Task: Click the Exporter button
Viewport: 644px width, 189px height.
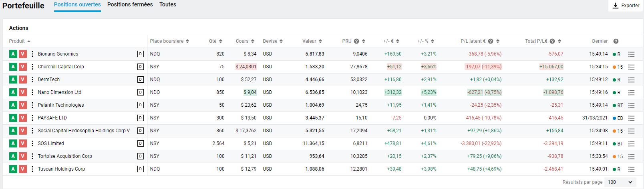Action: 626,6
